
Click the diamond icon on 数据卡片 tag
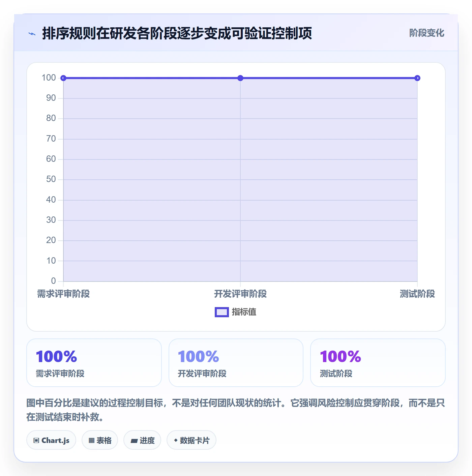176,440
